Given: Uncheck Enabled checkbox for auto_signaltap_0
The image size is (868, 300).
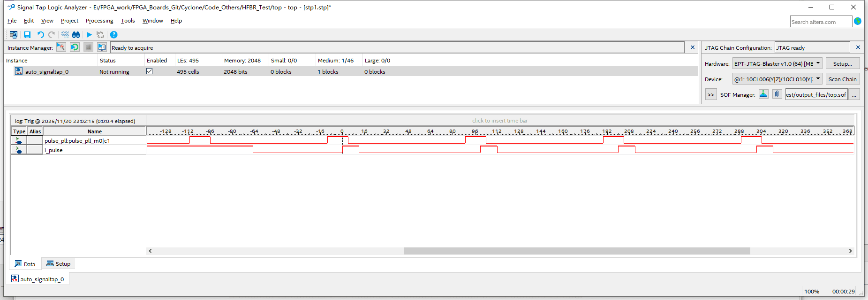Looking at the screenshot, I should (150, 71).
